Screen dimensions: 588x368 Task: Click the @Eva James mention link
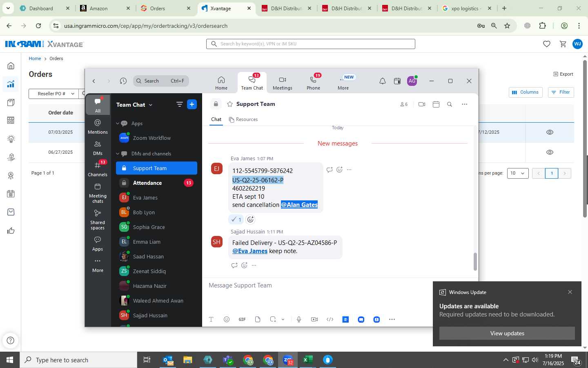pyautogui.click(x=250, y=251)
